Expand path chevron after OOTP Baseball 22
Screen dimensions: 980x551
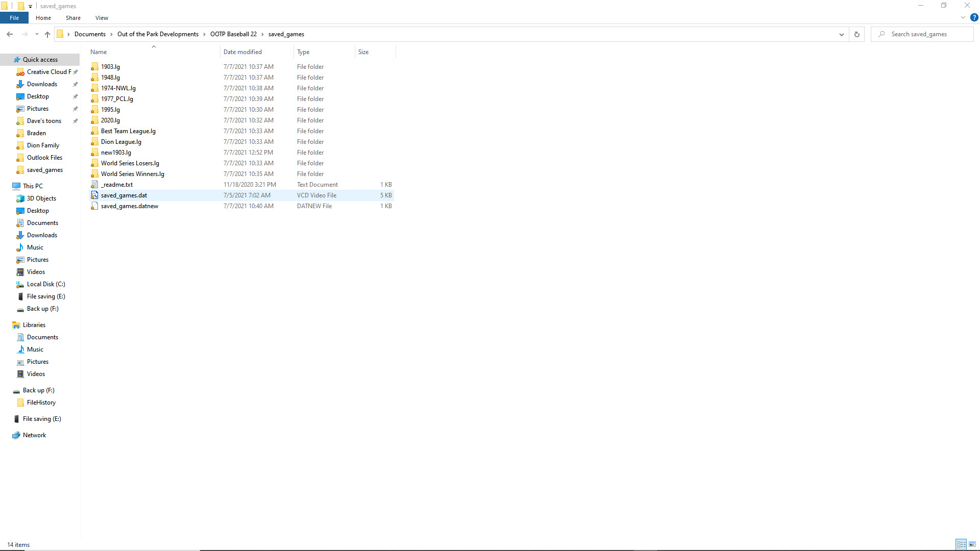point(262,34)
